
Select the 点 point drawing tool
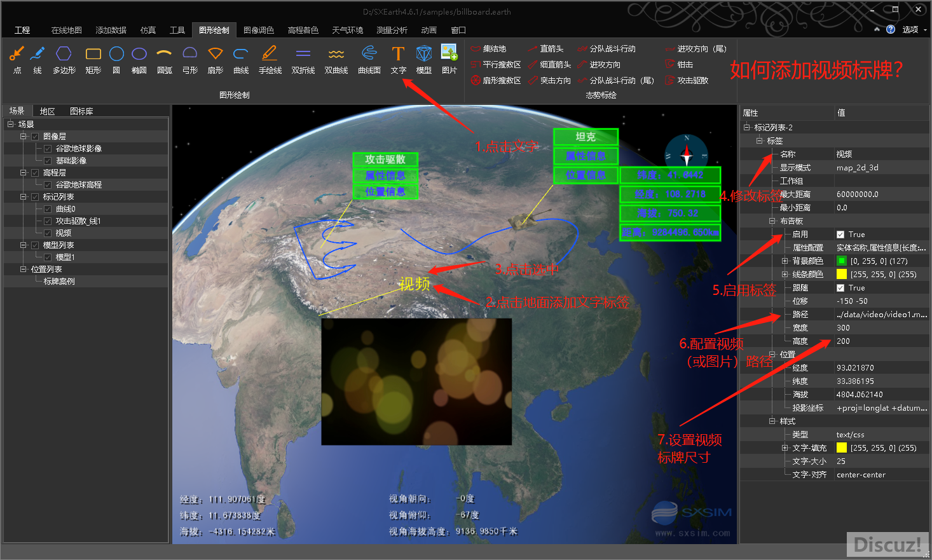pos(17,60)
